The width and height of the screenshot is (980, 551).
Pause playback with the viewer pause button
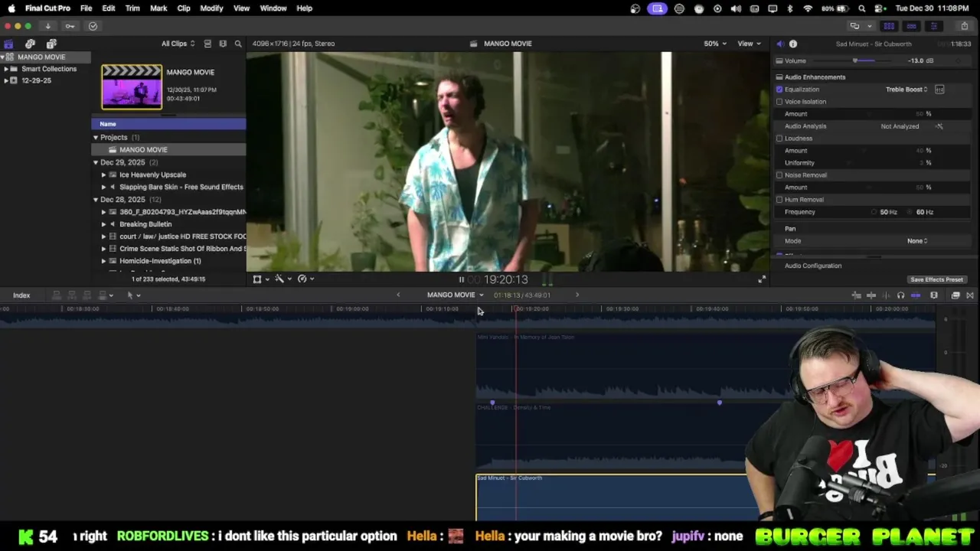coord(461,280)
